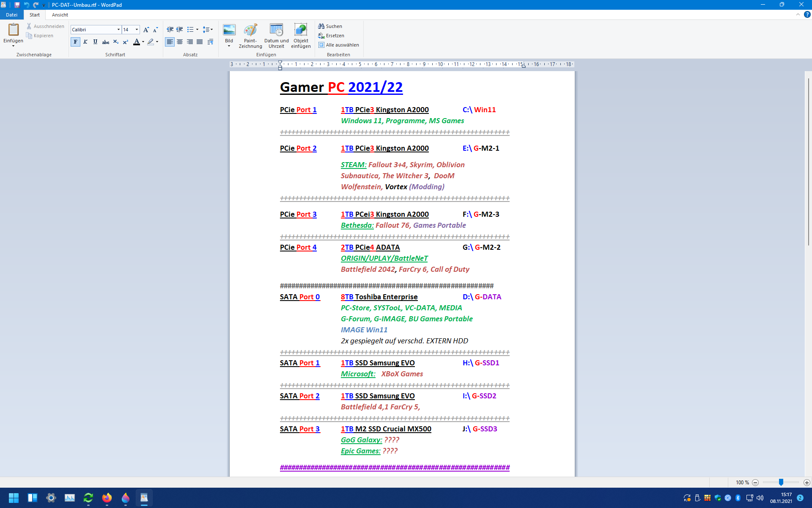Toggle italic formatting (K button)
Viewport: 812px width, 508px height.
[x=85, y=42]
